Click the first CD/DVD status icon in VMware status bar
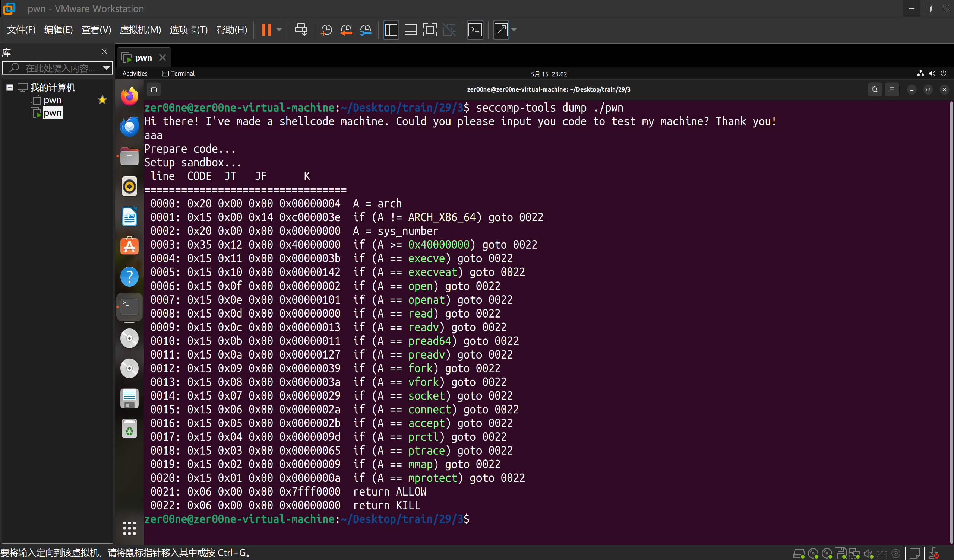 813,554
